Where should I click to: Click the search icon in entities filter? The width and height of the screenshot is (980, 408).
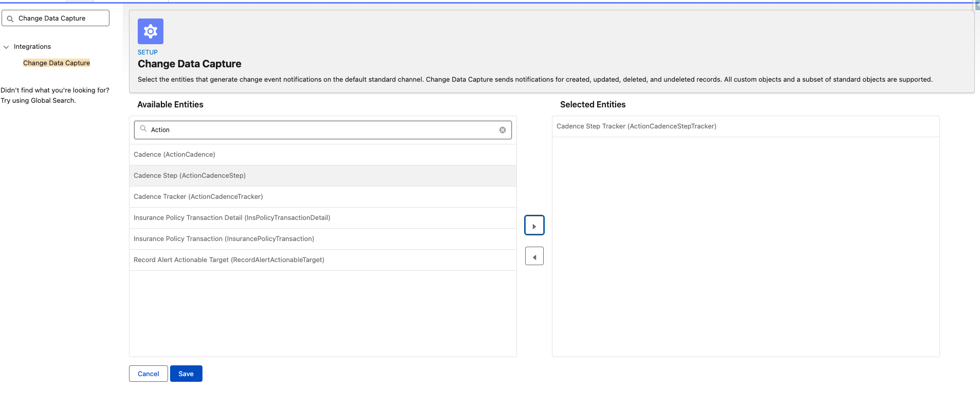coord(143,129)
